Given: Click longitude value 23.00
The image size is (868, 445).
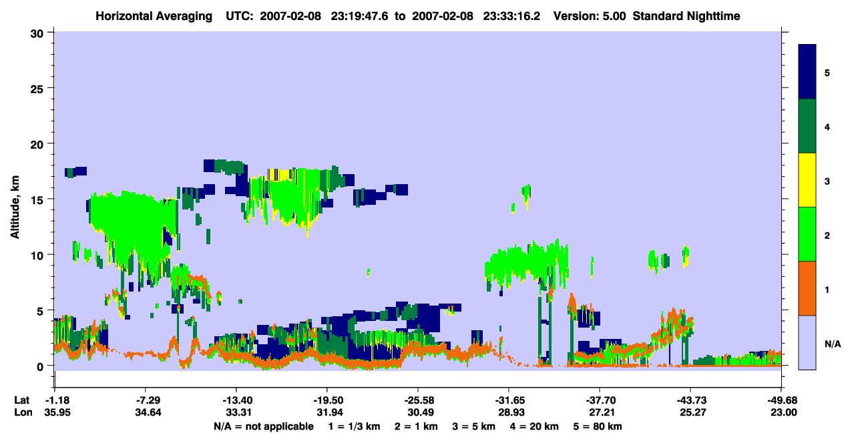Looking at the screenshot, I should [x=784, y=413].
